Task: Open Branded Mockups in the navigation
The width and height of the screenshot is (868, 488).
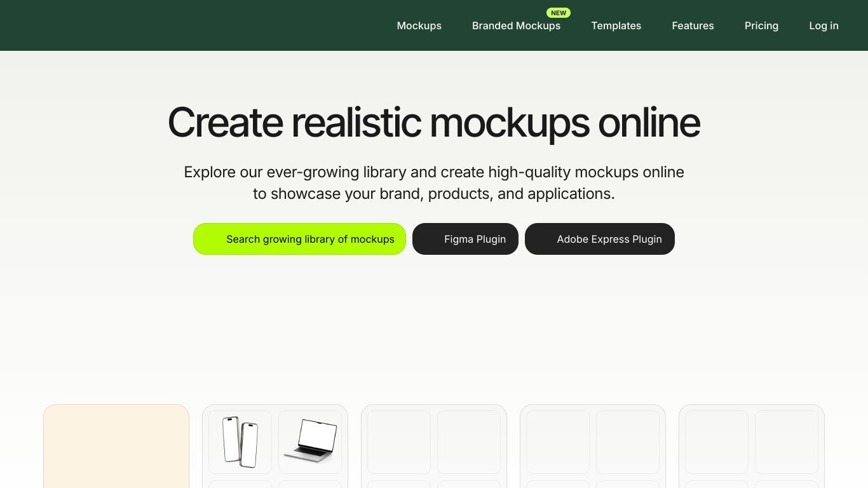Action: click(x=516, y=25)
